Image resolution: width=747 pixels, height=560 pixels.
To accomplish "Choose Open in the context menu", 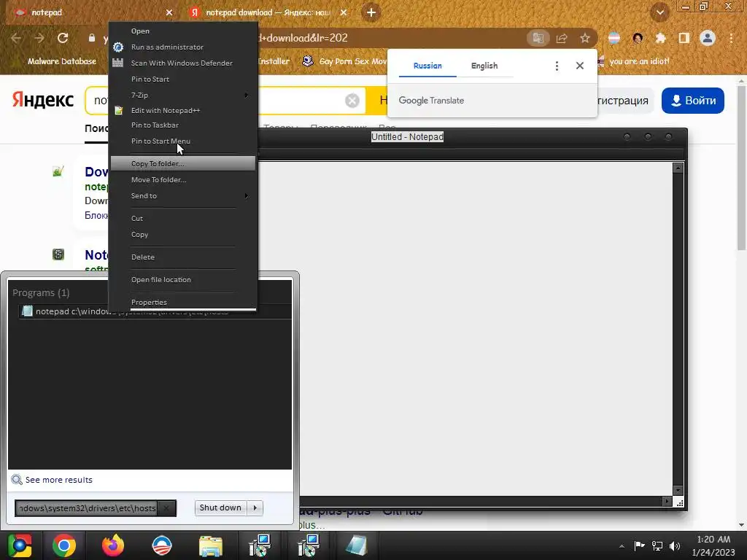I will click(x=183, y=31).
